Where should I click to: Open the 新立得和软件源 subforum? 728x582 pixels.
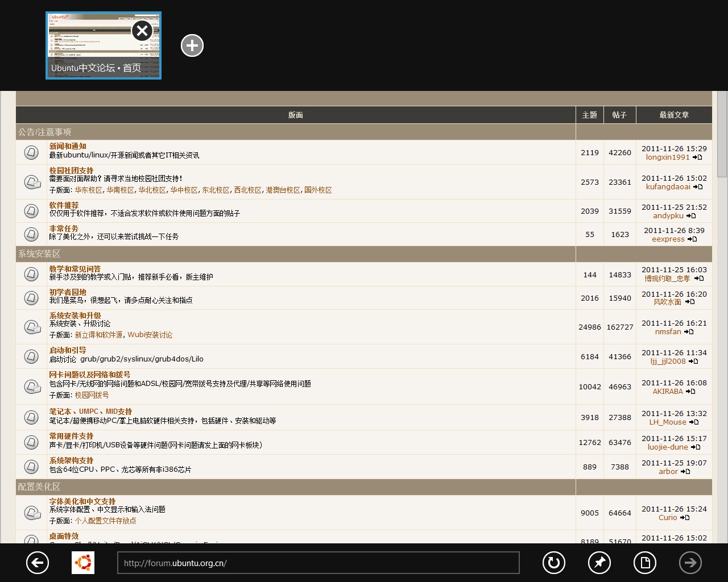coord(98,335)
